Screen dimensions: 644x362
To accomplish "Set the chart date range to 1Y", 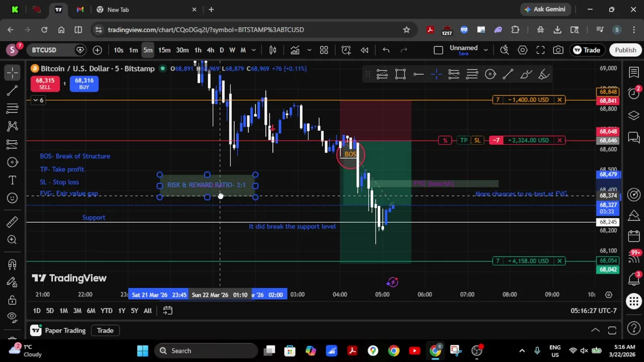I will (x=121, y=311).
